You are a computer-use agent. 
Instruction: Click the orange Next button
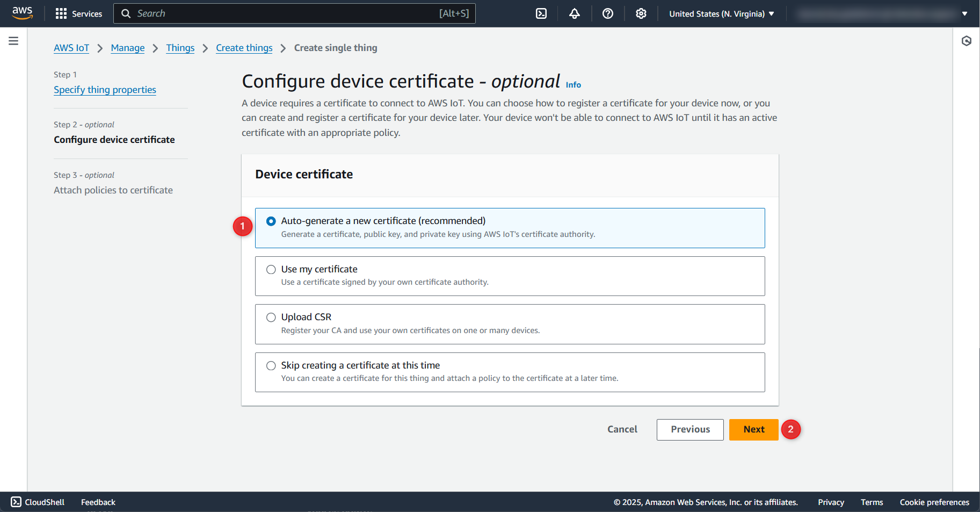coord(753,429)
